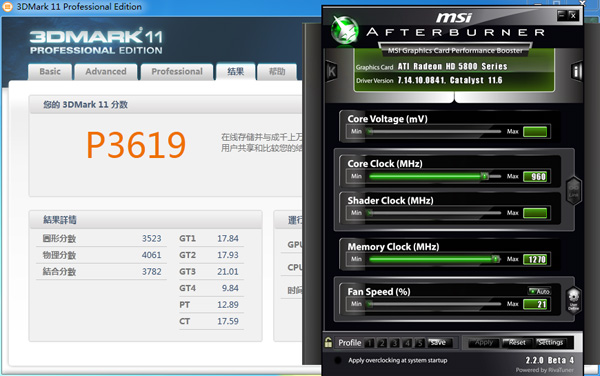Switch to the Professional tab in 3DMark
This screenshot has height=376, width=600.
coord(177,72)
